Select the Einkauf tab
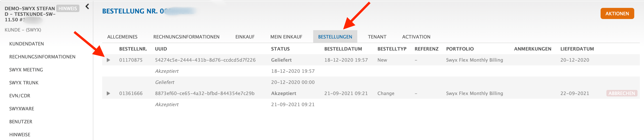 click(x=245, y=37)
